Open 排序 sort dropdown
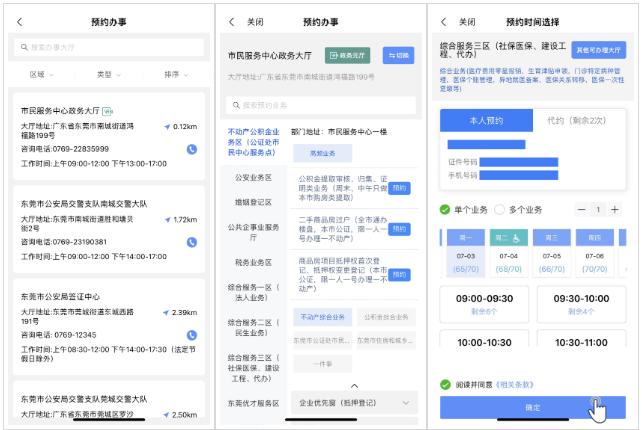The image size is (642, 430). (176, 75)
